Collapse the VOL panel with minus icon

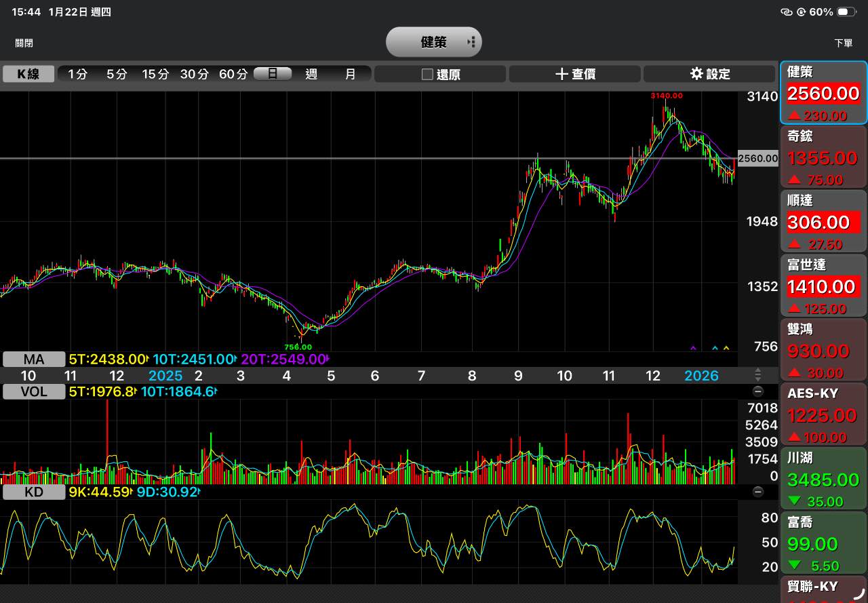click(758, 391)
